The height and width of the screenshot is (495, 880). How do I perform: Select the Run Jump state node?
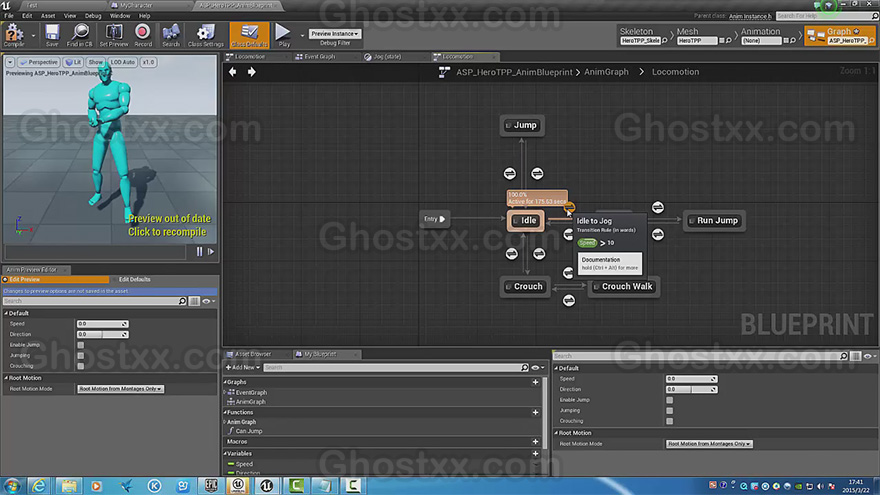point(713,221)
